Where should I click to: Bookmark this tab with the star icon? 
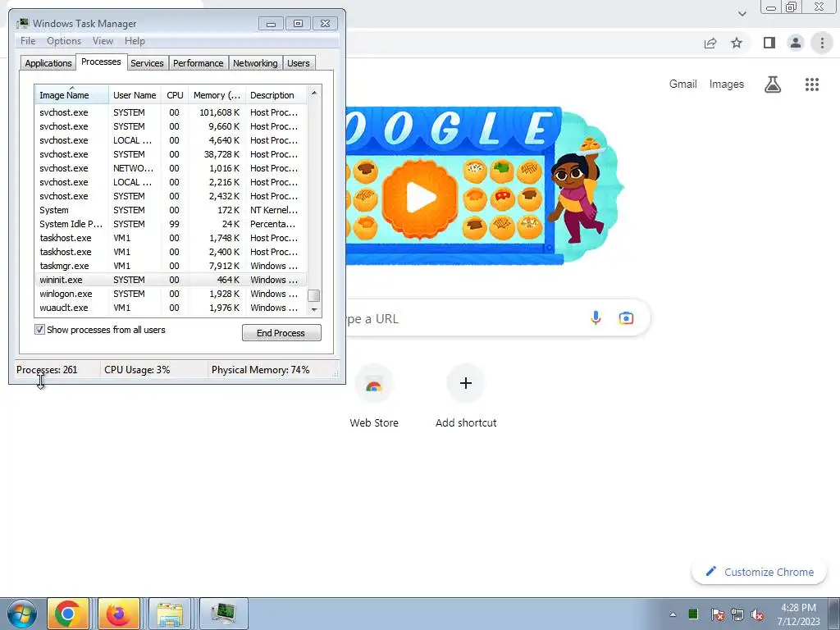pos(737,43)
